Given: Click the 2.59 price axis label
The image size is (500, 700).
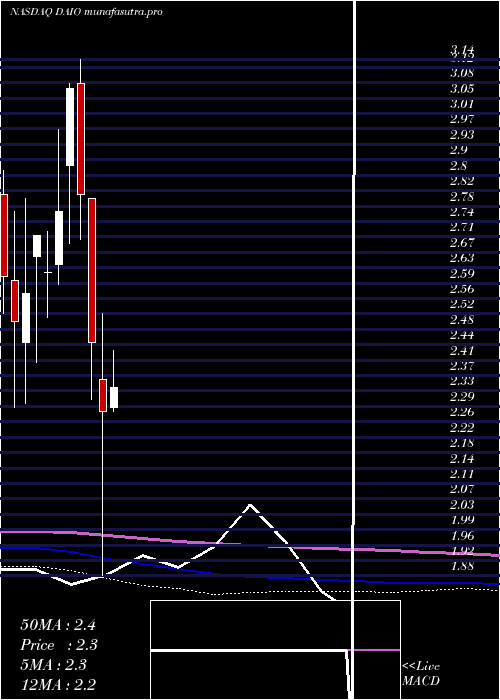Looking at the screenshot, I should (x=462, y=273).
